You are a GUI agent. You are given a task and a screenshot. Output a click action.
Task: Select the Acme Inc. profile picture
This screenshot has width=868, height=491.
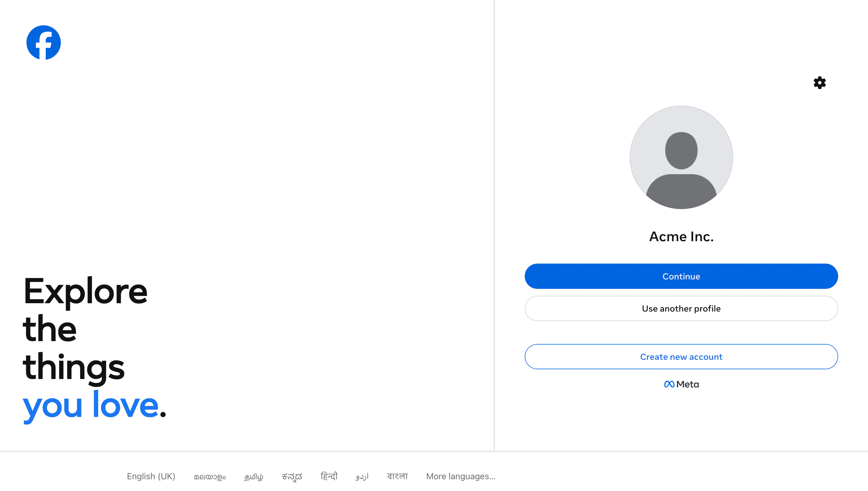[681, 157]
